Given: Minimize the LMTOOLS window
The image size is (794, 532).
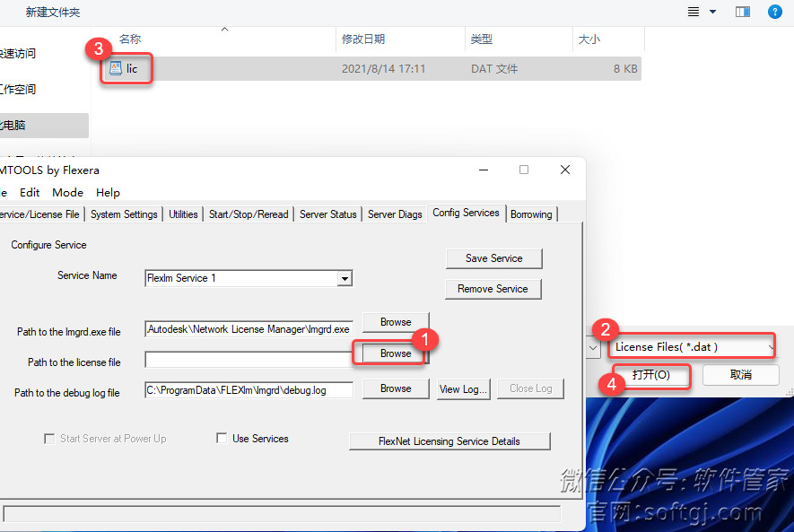Looking at the screenshot, I should tap(484, 170).
